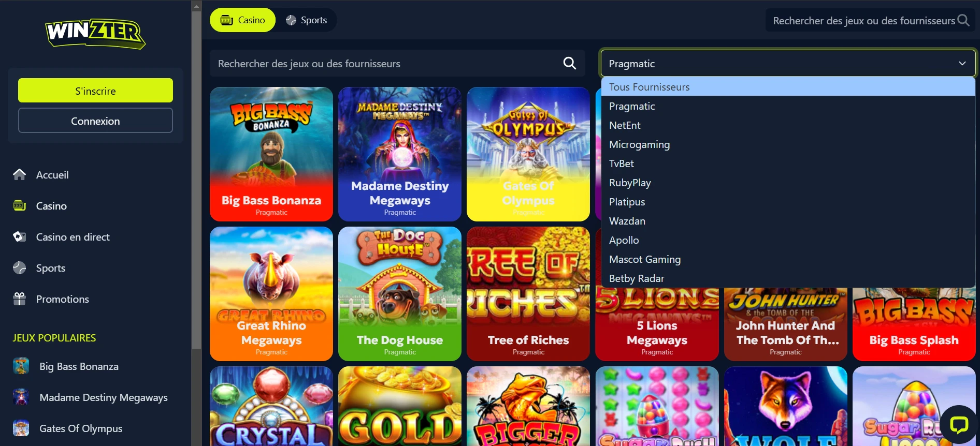Open the Great Rhino Megaways game card
This screenshot has width=980, height=446.
[271, 294]
